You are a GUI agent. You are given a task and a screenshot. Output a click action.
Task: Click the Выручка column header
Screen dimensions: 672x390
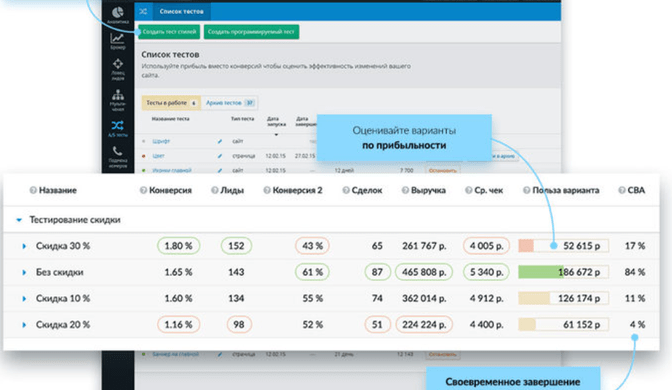click(x=428, y=190)
